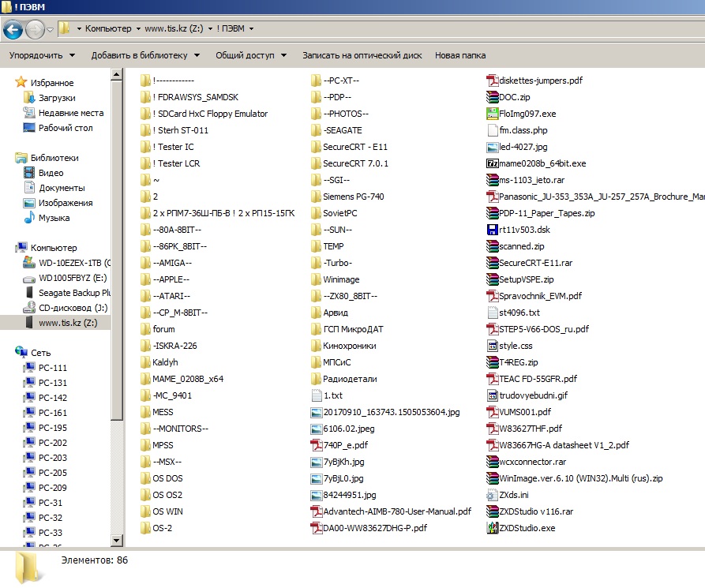Select PC-111 under the network section
Image resolution: width=705 pixels, height=588 pixels.
(53, 368)
